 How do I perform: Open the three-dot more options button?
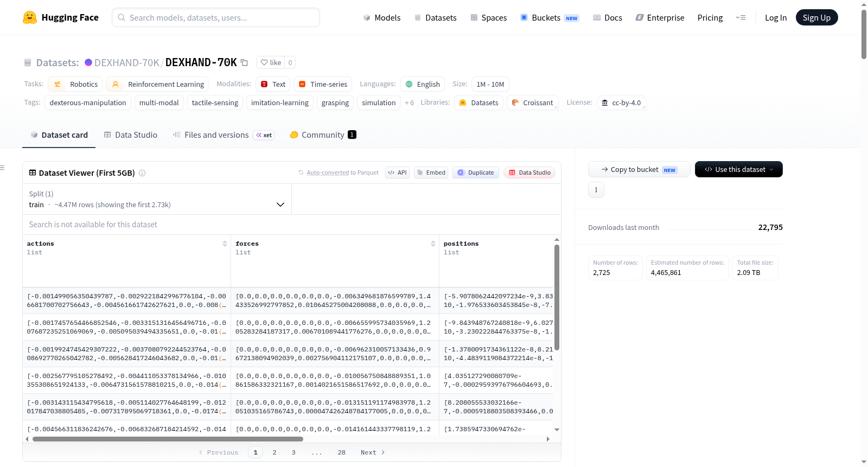tap(596, 190)
